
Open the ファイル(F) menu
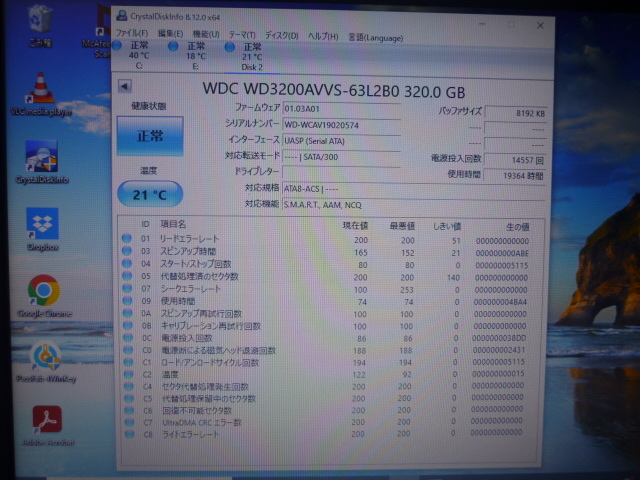click(x=131, y=33)
